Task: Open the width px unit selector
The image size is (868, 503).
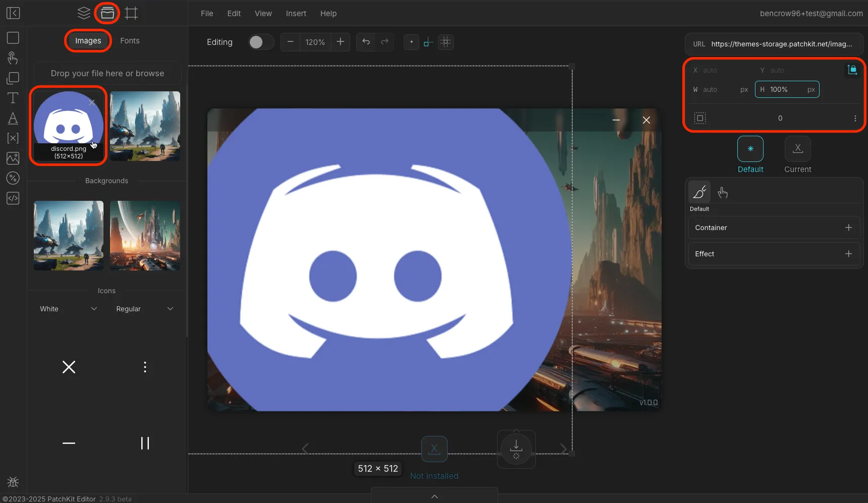Action: click(744, 89)
